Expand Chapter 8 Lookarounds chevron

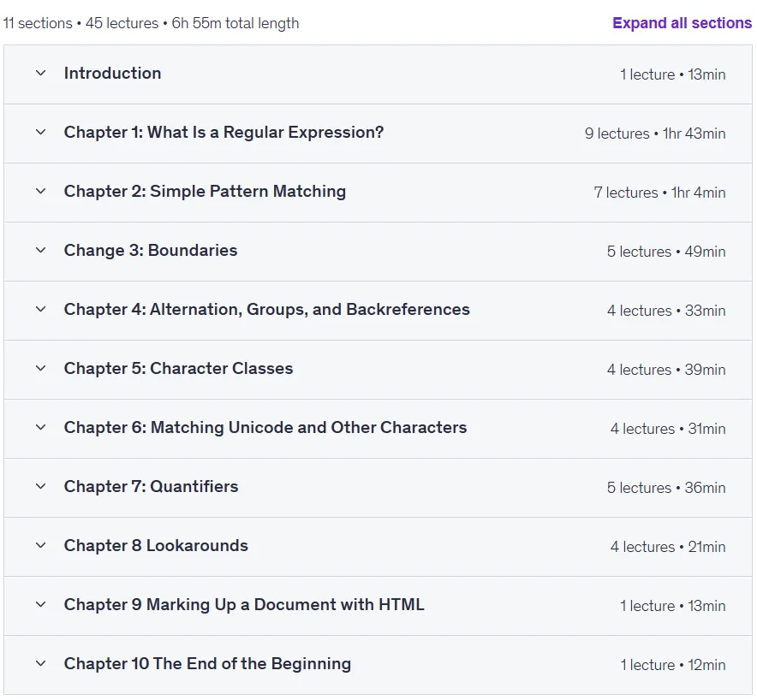click(41, 546)
